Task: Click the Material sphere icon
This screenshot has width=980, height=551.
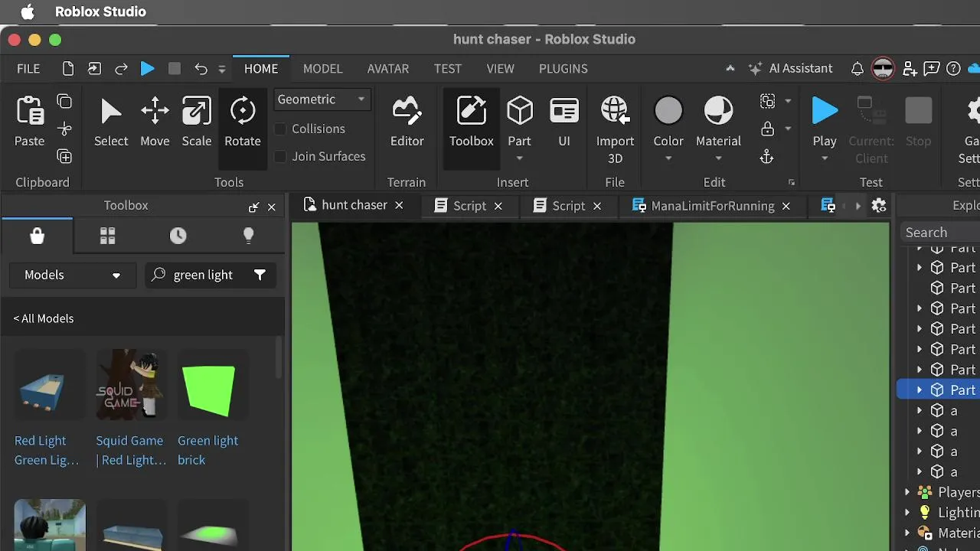Action: [x=718, y=112]
